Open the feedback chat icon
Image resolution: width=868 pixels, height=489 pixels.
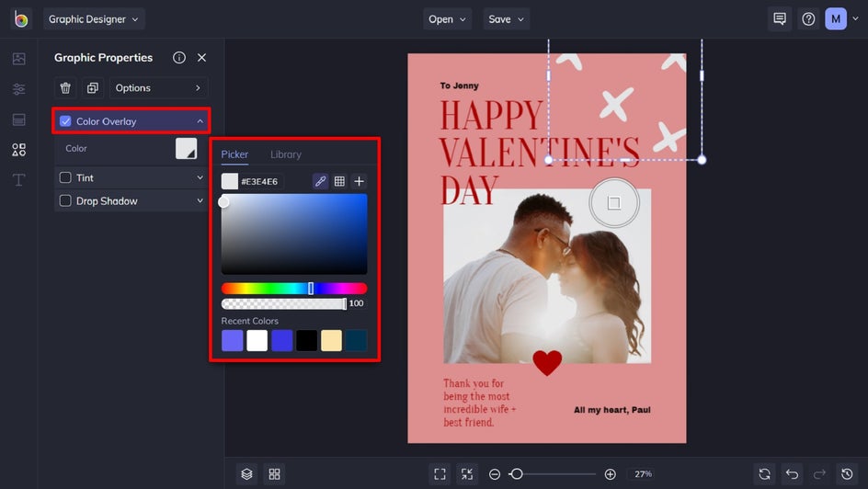(x=780, y=19)
